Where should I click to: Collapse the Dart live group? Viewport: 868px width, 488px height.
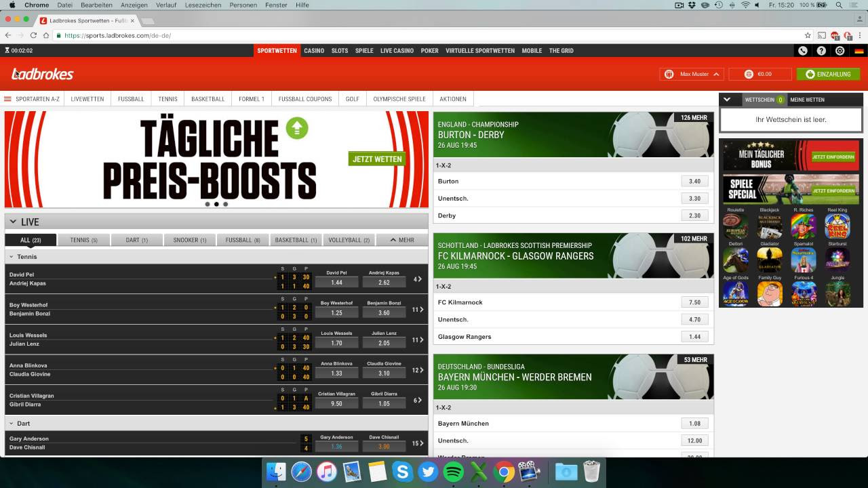tap(11, 423)
